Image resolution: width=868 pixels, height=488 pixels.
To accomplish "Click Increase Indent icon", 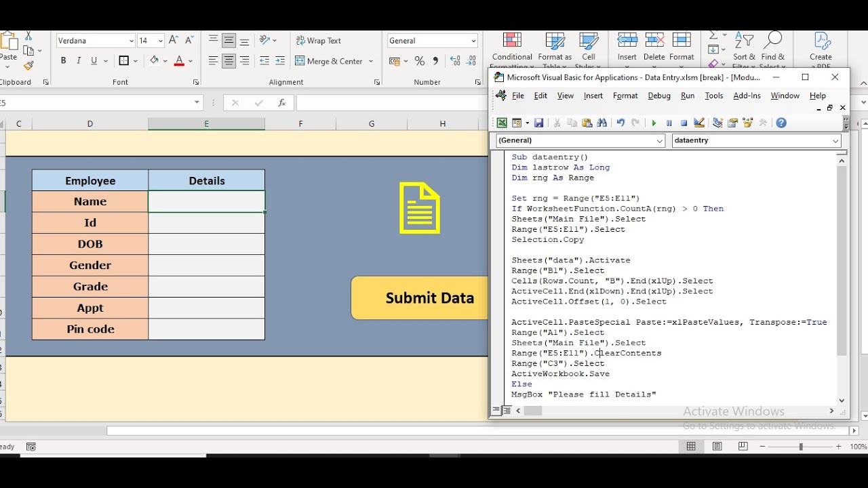I will tap(280, 61).
